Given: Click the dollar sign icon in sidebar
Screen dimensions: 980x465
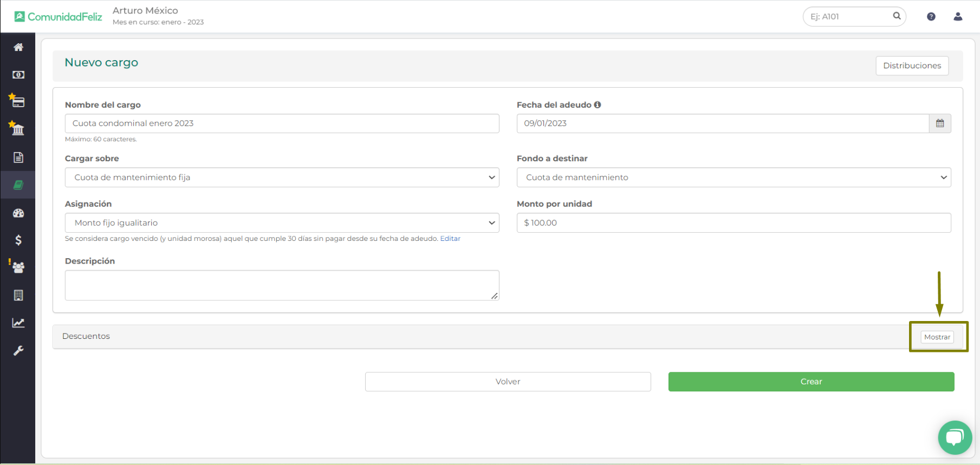Looking at the screenshot, I should [x=18, y=240].
